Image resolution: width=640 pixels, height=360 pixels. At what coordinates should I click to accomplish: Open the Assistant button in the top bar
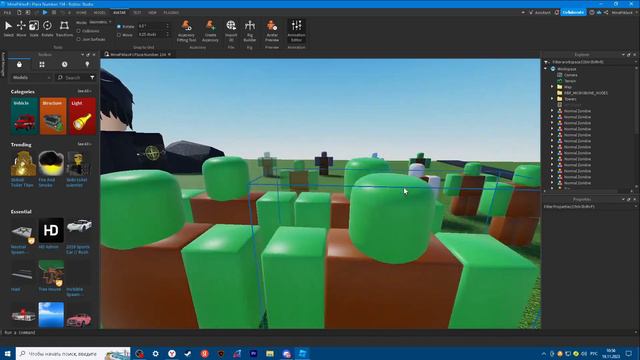pyautogui.click(x=540, y=12)
